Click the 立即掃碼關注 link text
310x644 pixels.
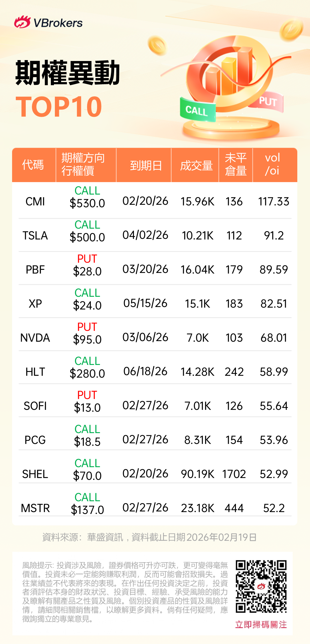click(x=261, y=624)
